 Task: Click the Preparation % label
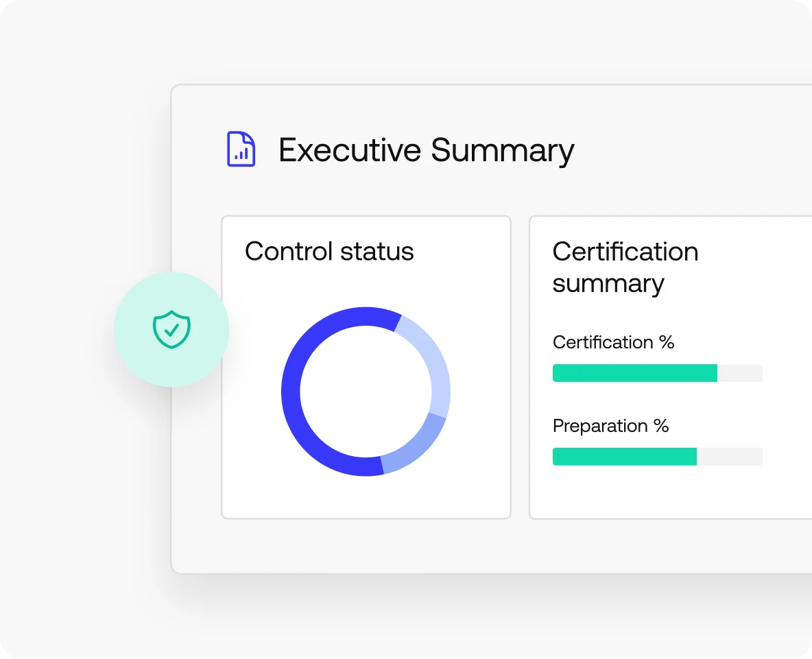click(610, 426)
